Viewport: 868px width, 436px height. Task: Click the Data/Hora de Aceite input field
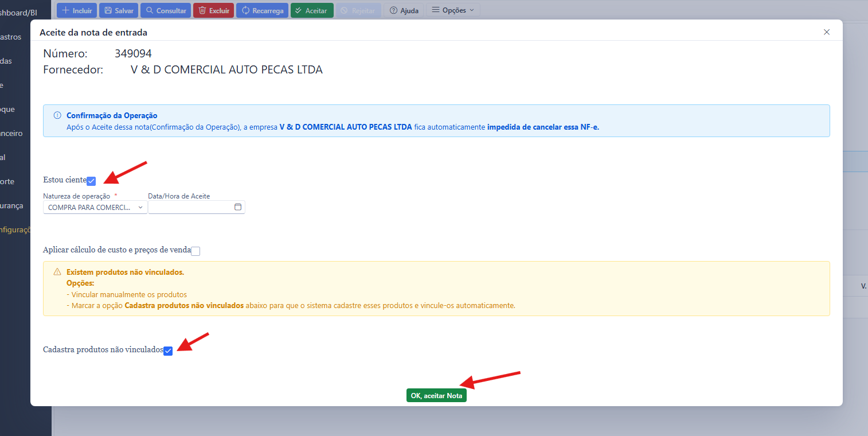tap(190, 207)
